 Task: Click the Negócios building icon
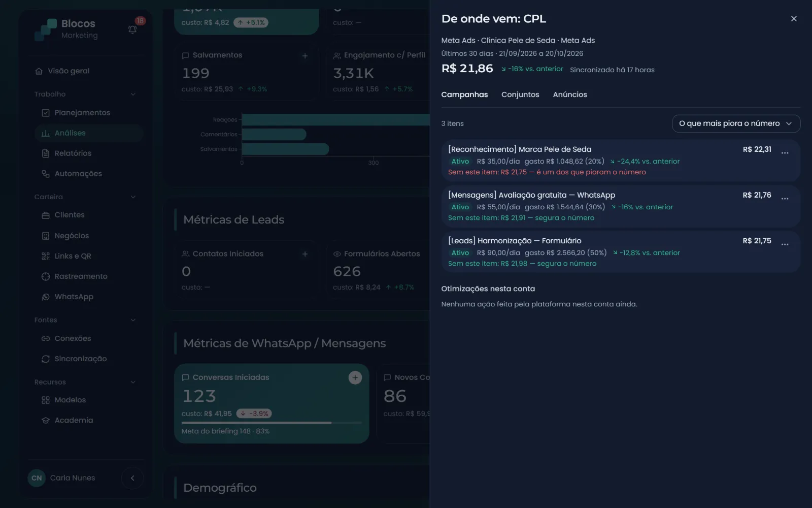point(46,236)
